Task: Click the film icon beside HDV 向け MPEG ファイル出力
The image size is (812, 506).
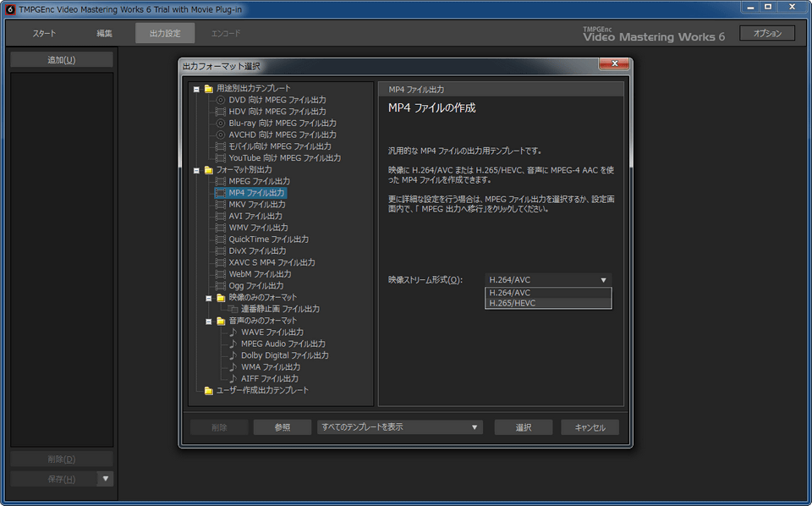Action: [x=220, y=112]
